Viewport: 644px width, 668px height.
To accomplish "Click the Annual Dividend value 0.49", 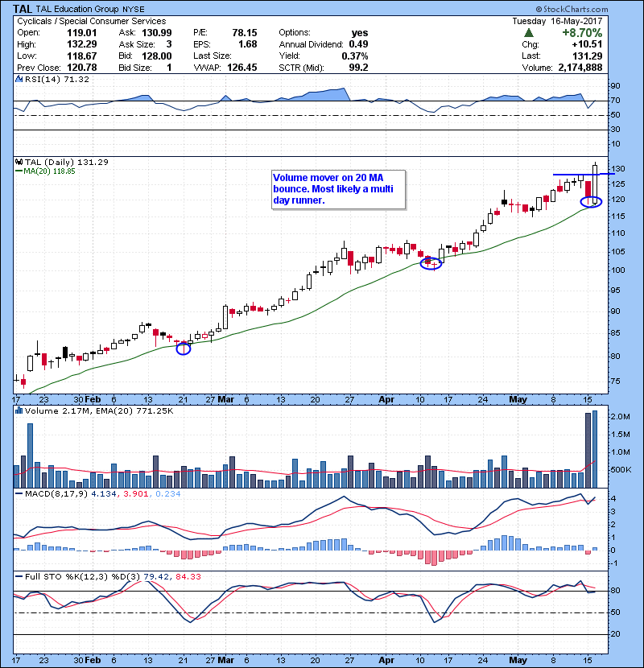I will 358,44.
